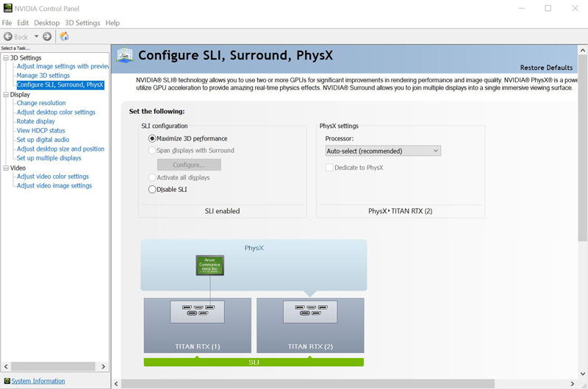The width and height of the screenshot is (588, 389).
Task: Click the PhysX diagram heading
Action: point(254,248)
